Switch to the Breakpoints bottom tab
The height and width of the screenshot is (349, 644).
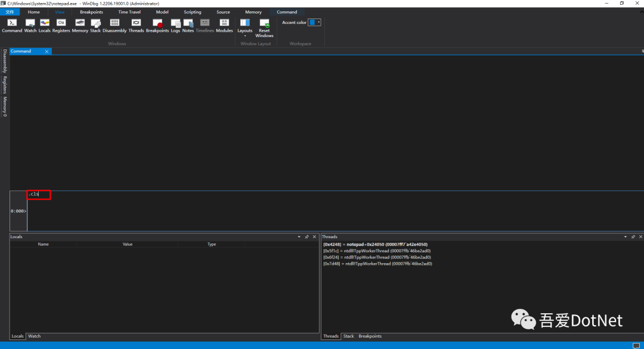point(370,336)
